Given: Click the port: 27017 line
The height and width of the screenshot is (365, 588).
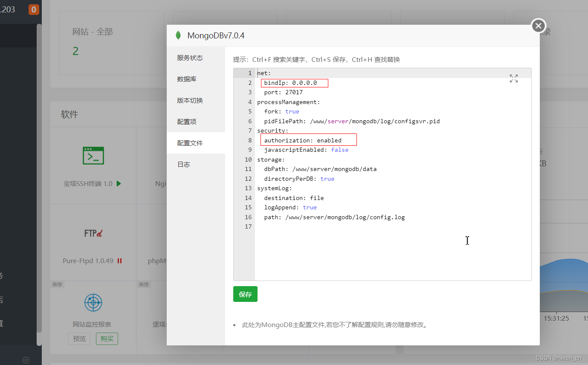Looking at the screenshot, I should click(283, 92).
